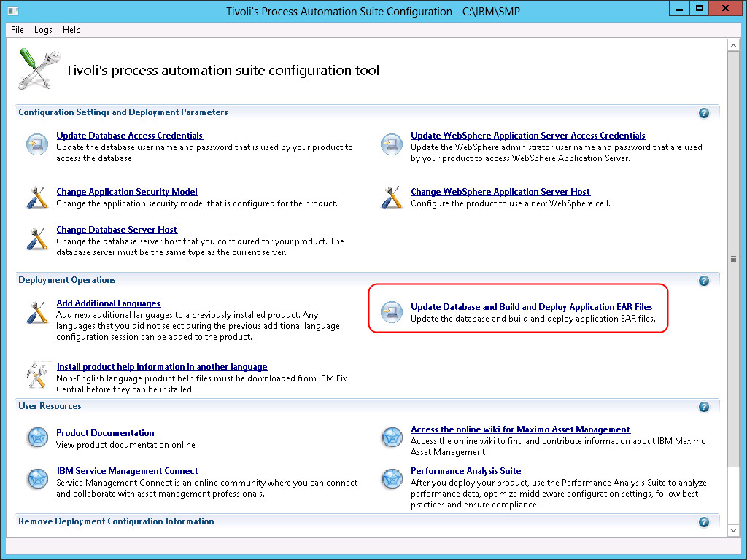Click 'Configure the product to use a new WebSphere cell.' text

(510, 203)
